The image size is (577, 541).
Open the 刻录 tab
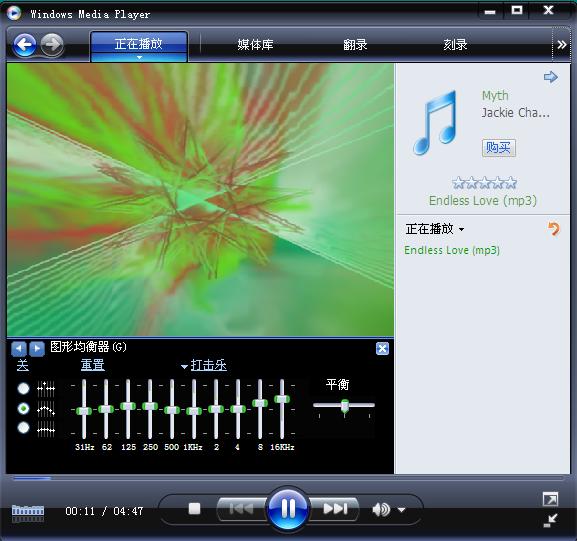[x=455, y=45]
